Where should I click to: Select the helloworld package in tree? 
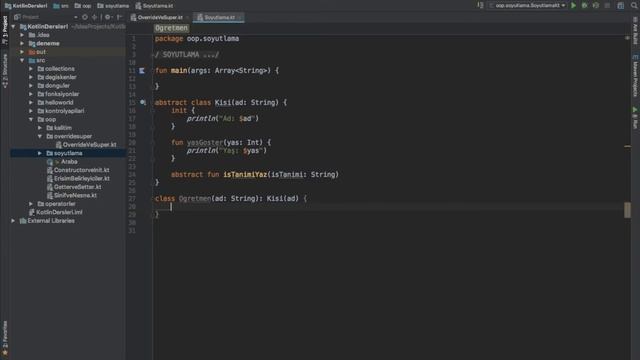[55, 102]
